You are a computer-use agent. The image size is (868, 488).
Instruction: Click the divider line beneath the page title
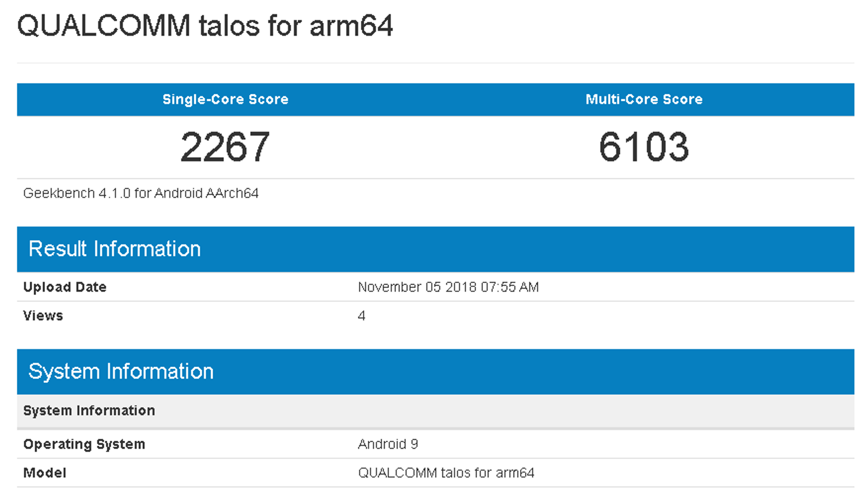[435, 63]
